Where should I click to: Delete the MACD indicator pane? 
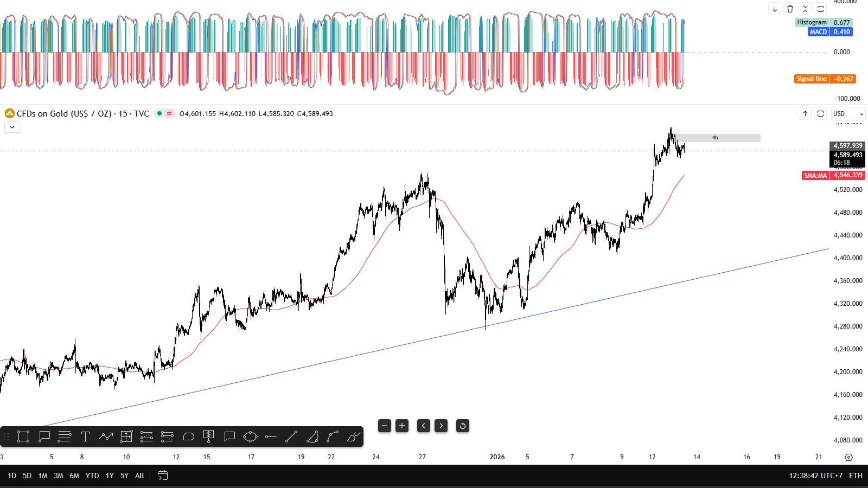[790, 9]
